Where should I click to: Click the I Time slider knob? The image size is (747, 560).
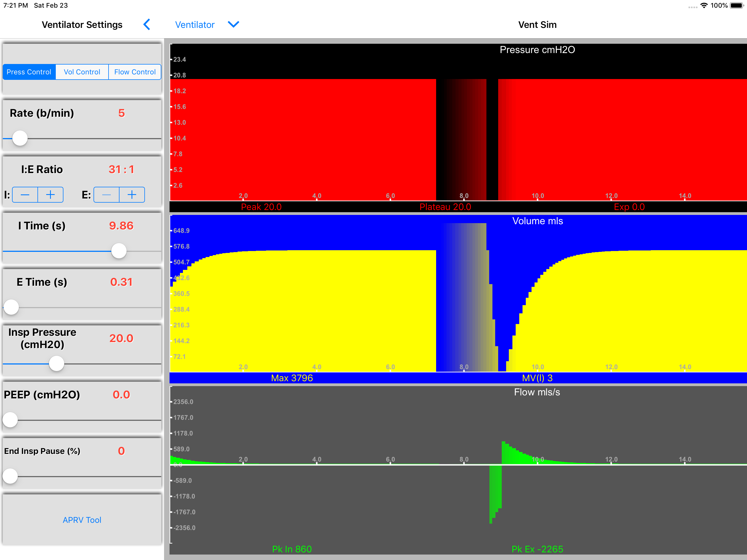[x=119, y=251]
